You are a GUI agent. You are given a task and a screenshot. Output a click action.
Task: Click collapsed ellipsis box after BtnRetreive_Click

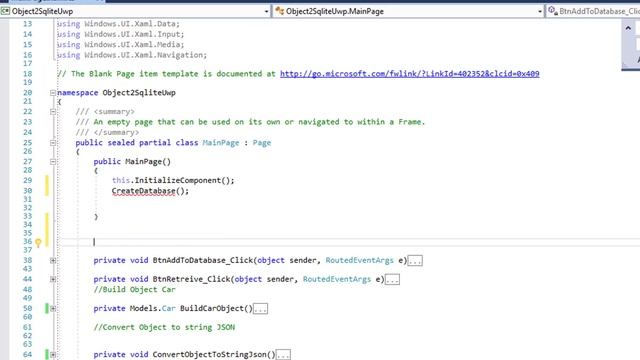click(x=392, y=280)
